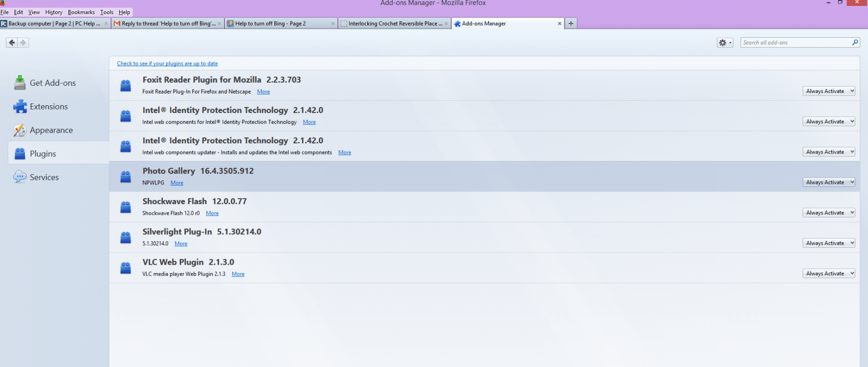Click the Foxit Reader plugin block icon
The width and height of the screenshot is (868, 367).
pos(126,86)
